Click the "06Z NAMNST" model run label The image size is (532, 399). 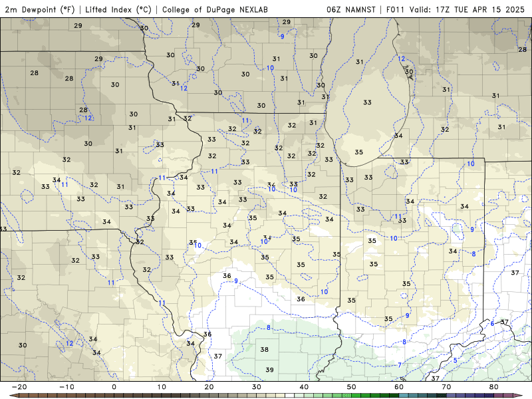351,9
